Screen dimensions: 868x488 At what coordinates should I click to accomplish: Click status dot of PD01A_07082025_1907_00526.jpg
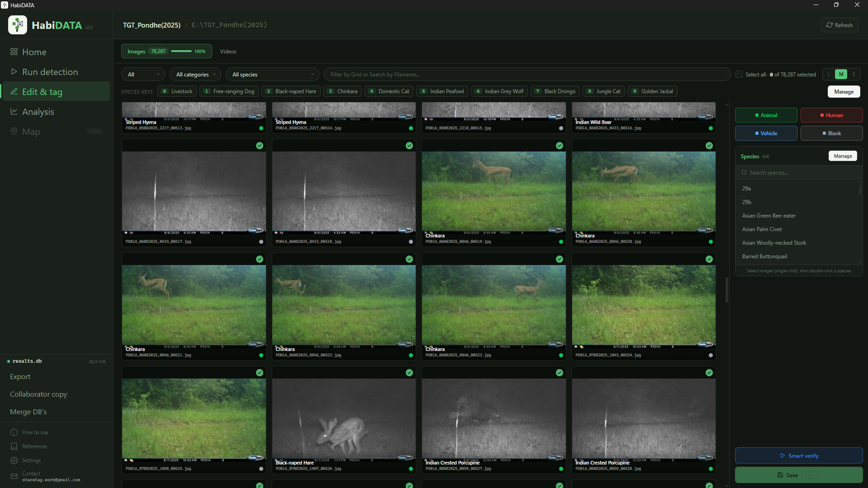pos(411,469)
